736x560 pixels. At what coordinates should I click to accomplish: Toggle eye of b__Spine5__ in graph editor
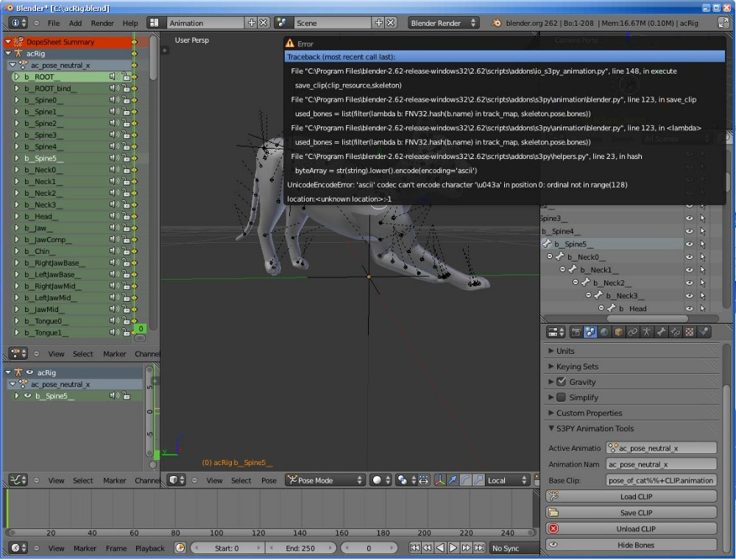click(x=28, y=396)
